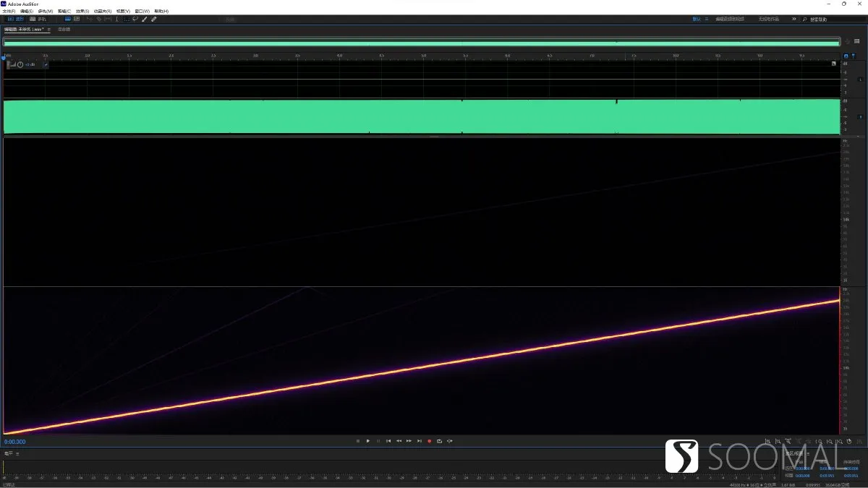Select the Marquee Selection tool
Screen dimensions: 868x488
127,19
